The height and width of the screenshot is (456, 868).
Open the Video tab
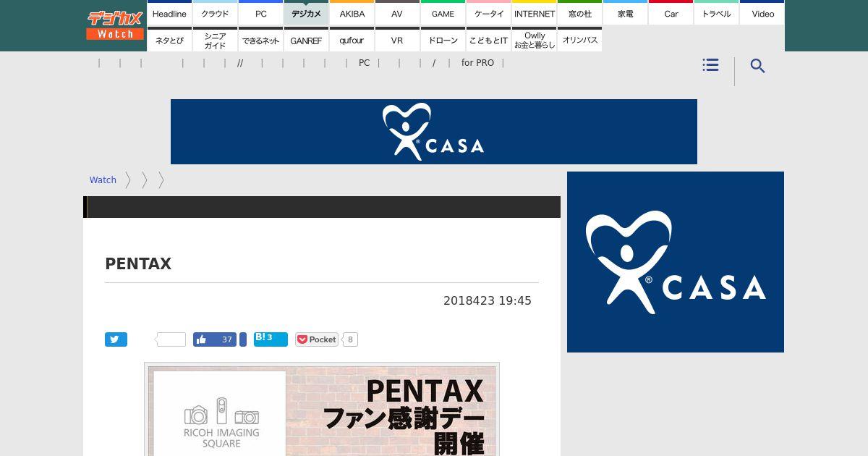coord(762,14)
